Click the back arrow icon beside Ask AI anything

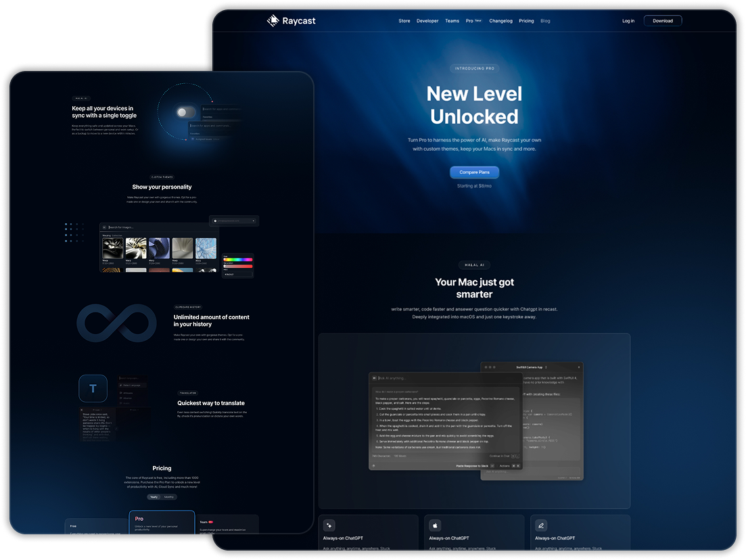pyautogui.click(x=375, y=378)
